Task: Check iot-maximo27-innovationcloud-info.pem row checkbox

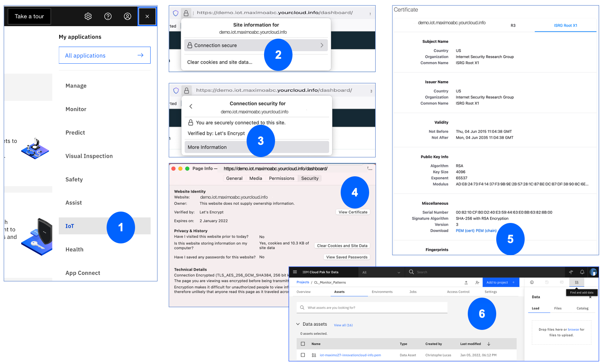Action: [303, 355]
